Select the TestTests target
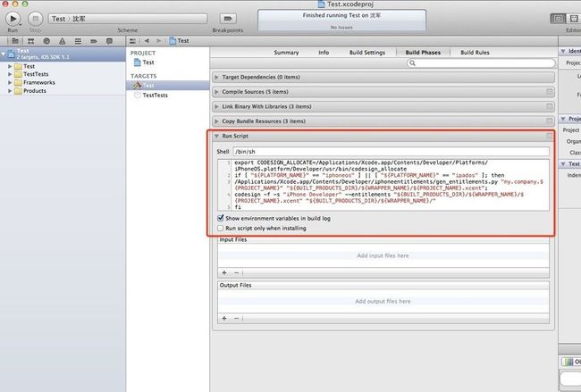The width and height of the screenshot is (581, 392). coord(151,96)
